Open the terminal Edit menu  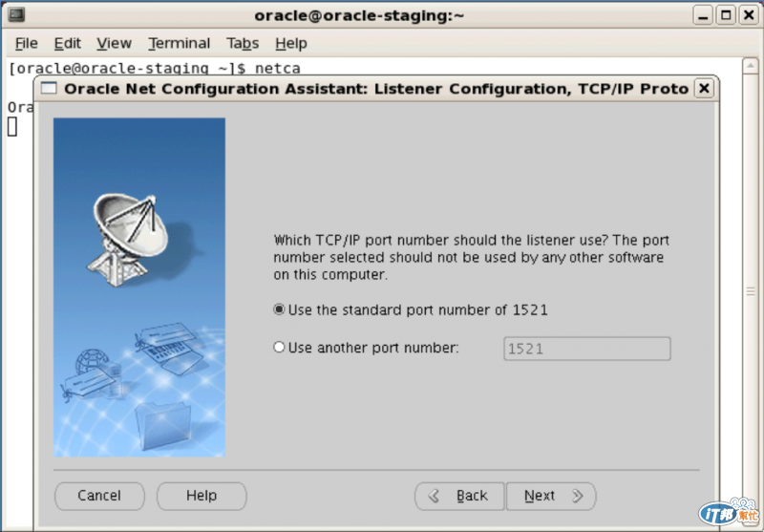tap(67, 43)
